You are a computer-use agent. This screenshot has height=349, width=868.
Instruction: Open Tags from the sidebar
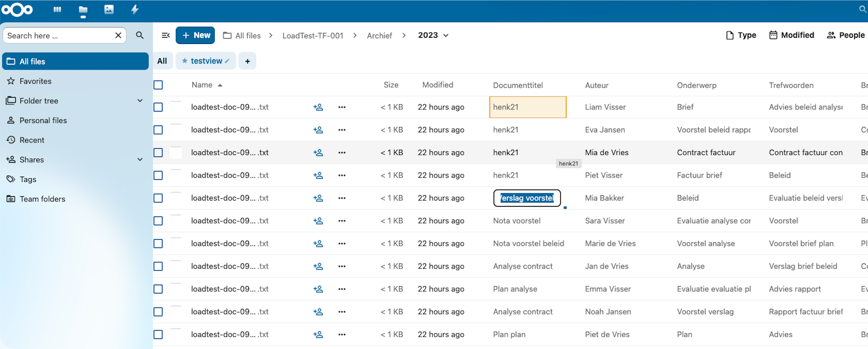28,179
